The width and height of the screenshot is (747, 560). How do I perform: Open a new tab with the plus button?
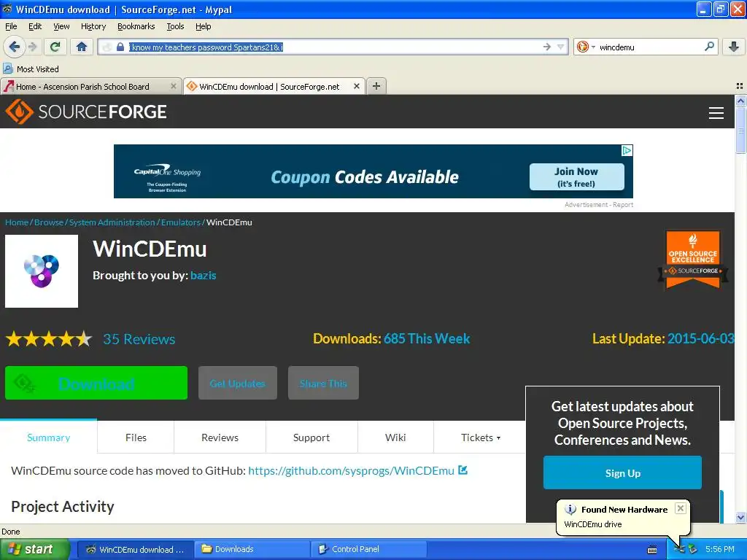coord(376,86)
